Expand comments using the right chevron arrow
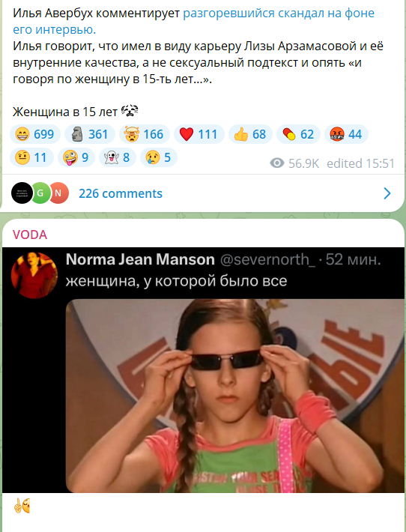 387,193
